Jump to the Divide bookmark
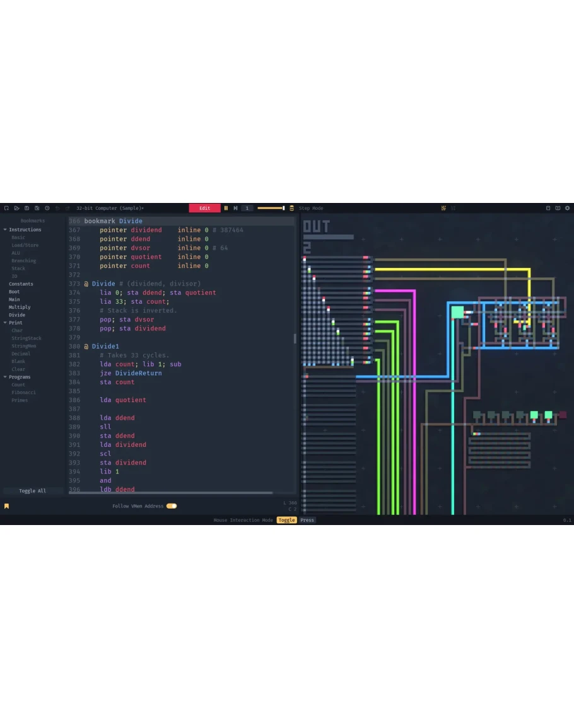The width and height of the screenshot is (574, 728). pos(17,315)
